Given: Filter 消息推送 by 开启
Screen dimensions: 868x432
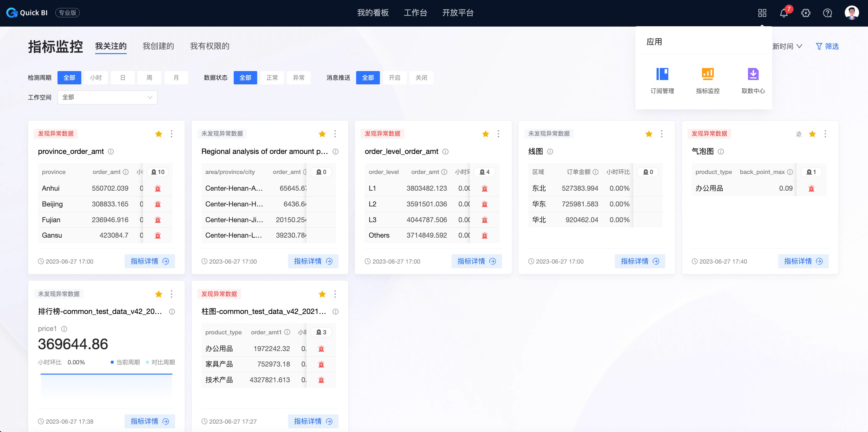Looking at the screenshot, I should [394, 78].
